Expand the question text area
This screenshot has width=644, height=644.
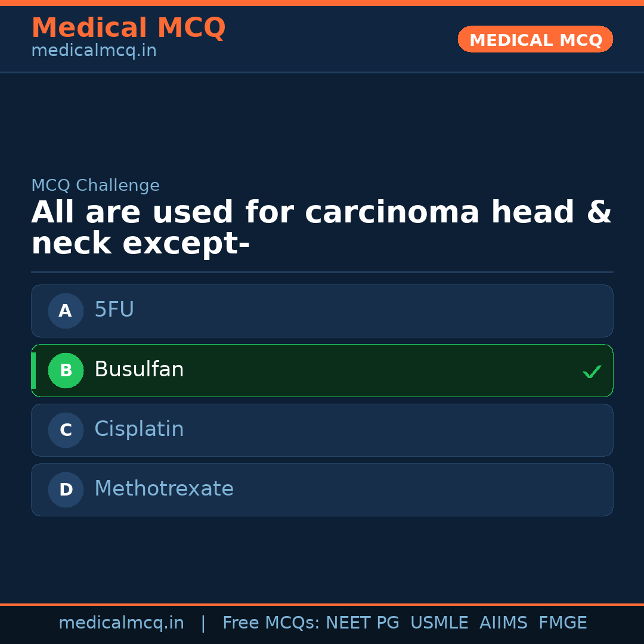click(322, 227)
